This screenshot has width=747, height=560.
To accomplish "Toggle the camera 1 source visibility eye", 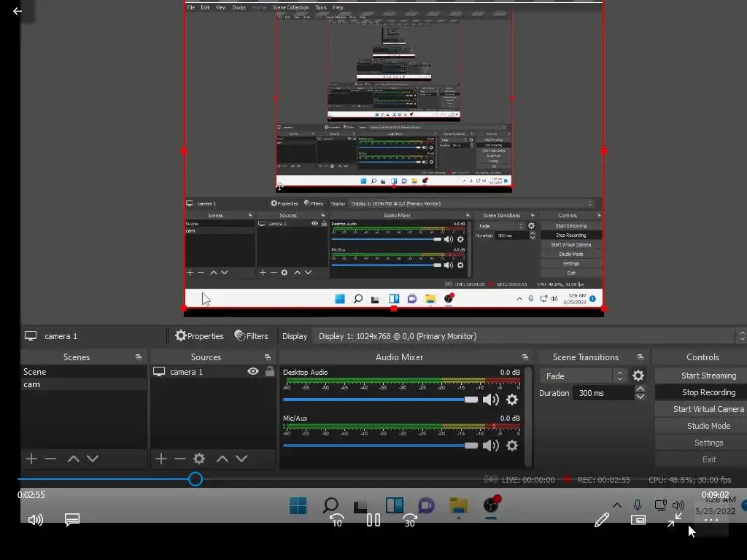I will (253, 371).
